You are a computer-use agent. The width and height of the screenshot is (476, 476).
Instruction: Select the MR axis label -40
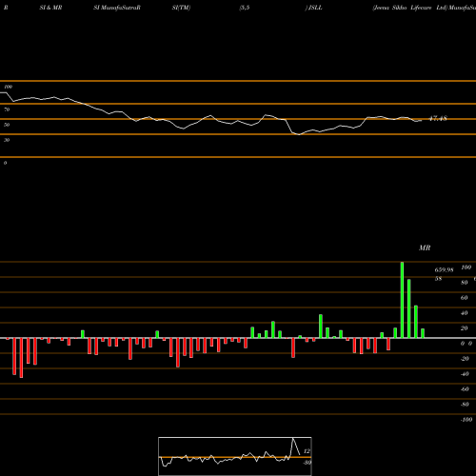coord(465,374)
